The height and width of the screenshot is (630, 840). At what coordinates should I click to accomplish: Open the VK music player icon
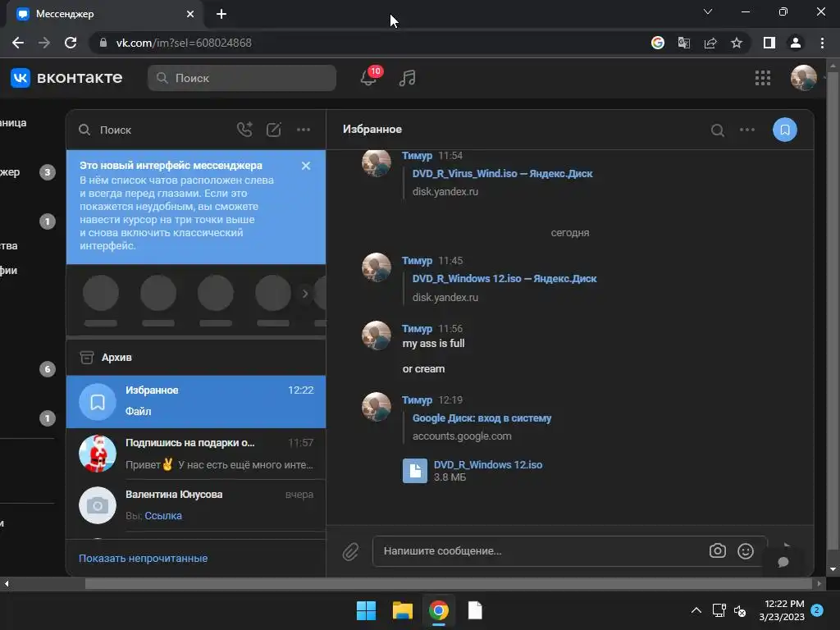(x=407, y=78)
